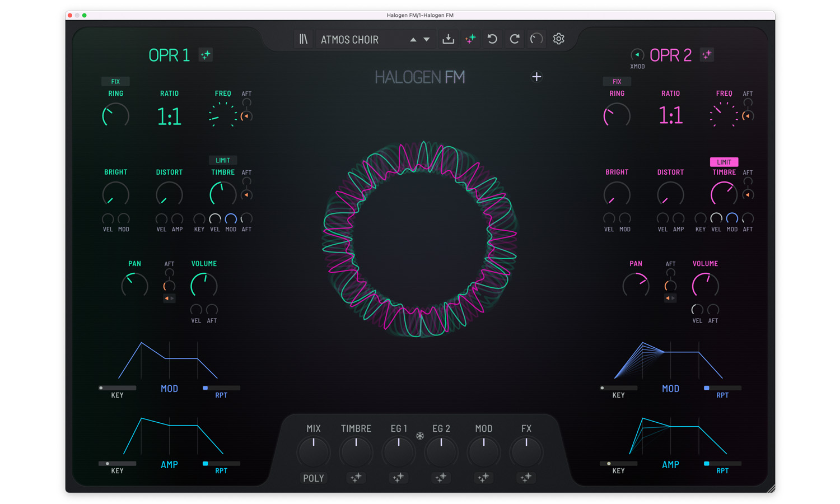Click the orange AFT arrows beside OPR 2 PAN
The image size is (840, 504).
[670, 298]
